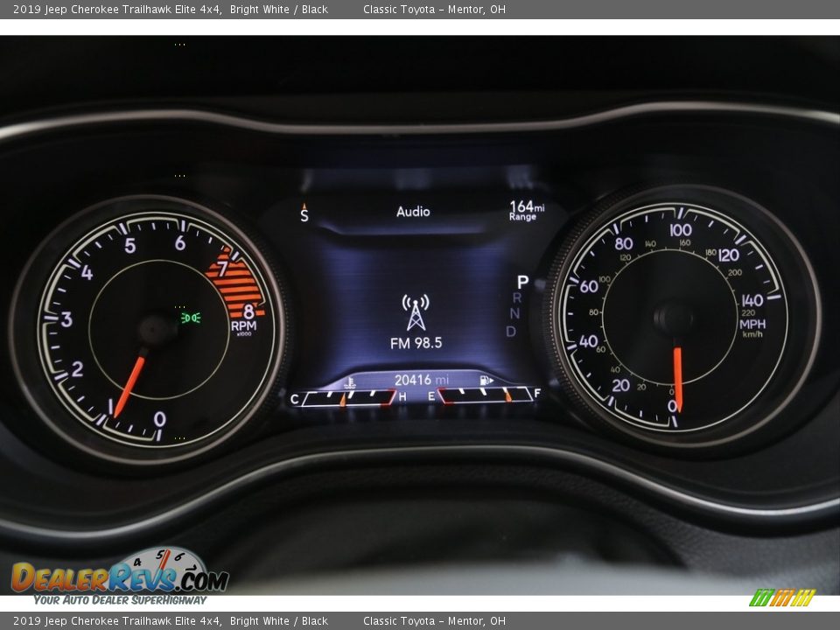Select the compass heading S indicator

(x=304, y=212)
